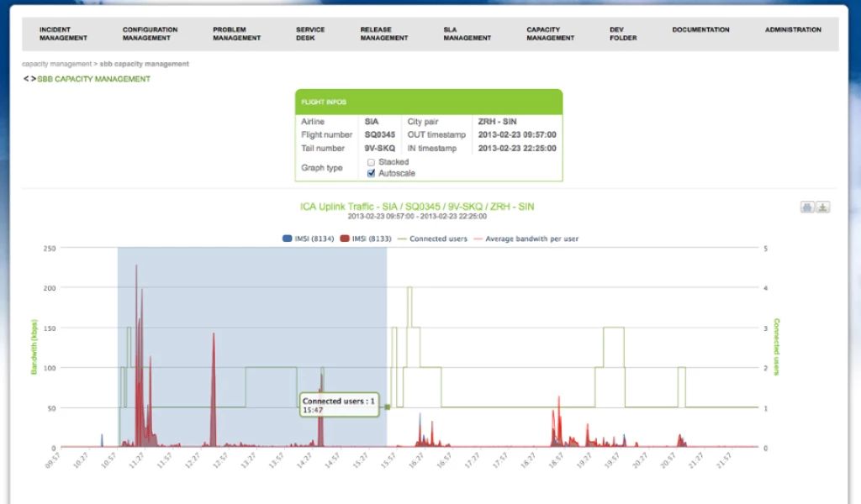Click the print chart icon
The height and width of the screenshot is (504, 861).
(806, 207)
